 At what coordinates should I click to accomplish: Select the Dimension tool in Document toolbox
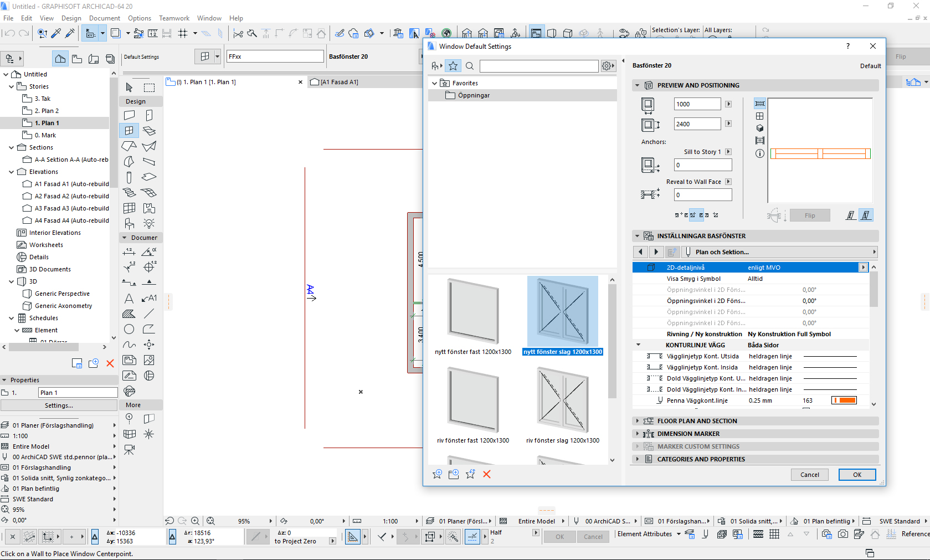(x=129, y=252)
